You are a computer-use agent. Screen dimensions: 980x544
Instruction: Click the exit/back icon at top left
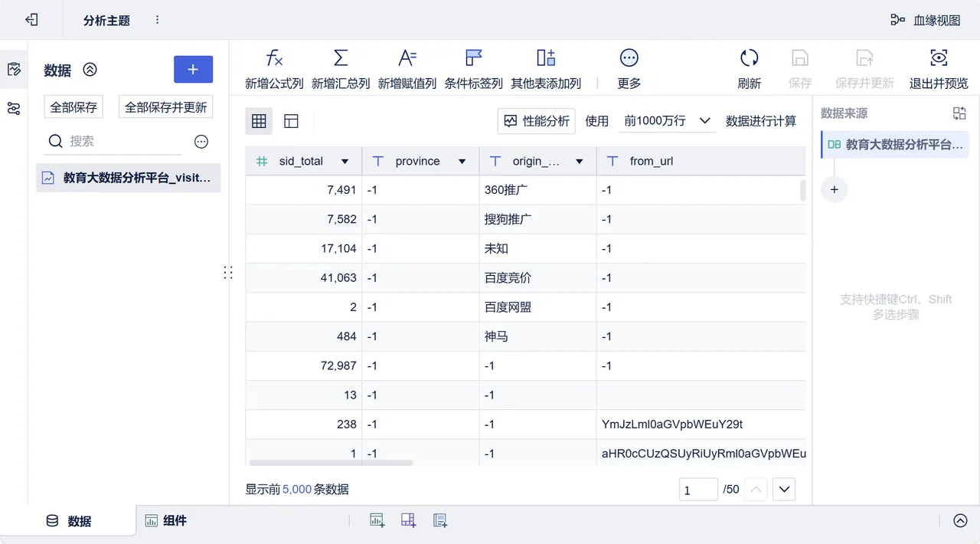click(x=31, y=20)
